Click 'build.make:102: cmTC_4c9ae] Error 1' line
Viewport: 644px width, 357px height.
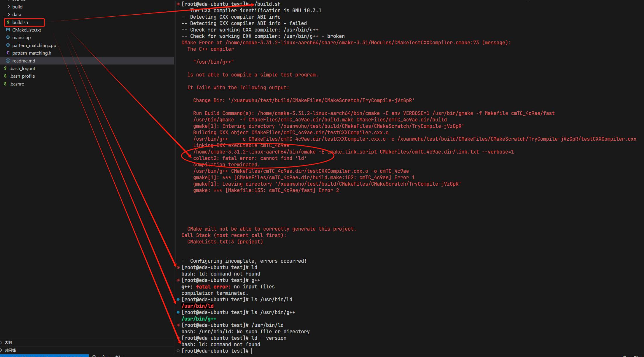pos(304,177)
